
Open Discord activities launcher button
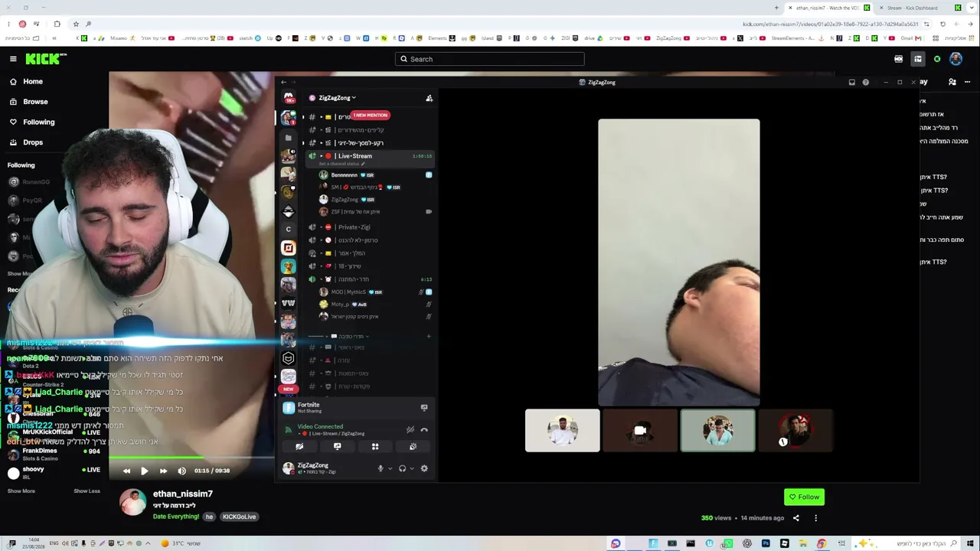pyautogui.click(x=375, y=447)
